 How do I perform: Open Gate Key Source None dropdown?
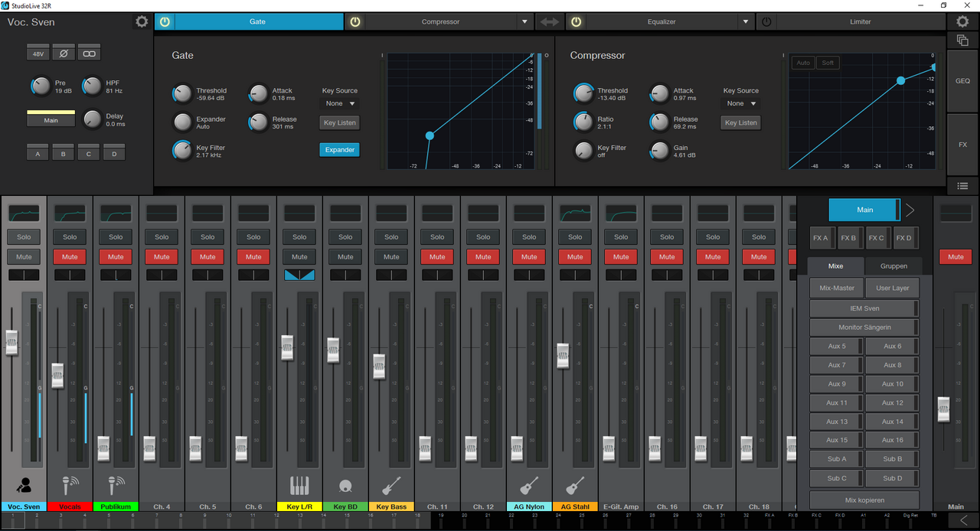tap(340, 103)
